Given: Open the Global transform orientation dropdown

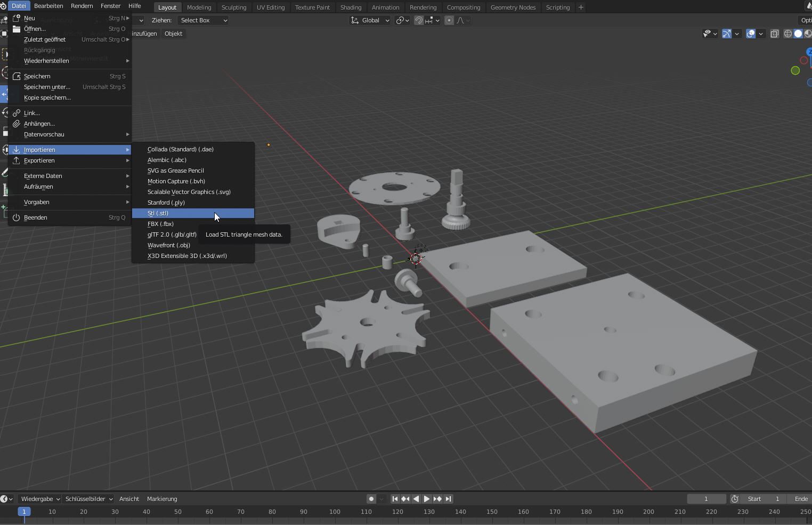Looking at the screenshot, I should point(370,20).
